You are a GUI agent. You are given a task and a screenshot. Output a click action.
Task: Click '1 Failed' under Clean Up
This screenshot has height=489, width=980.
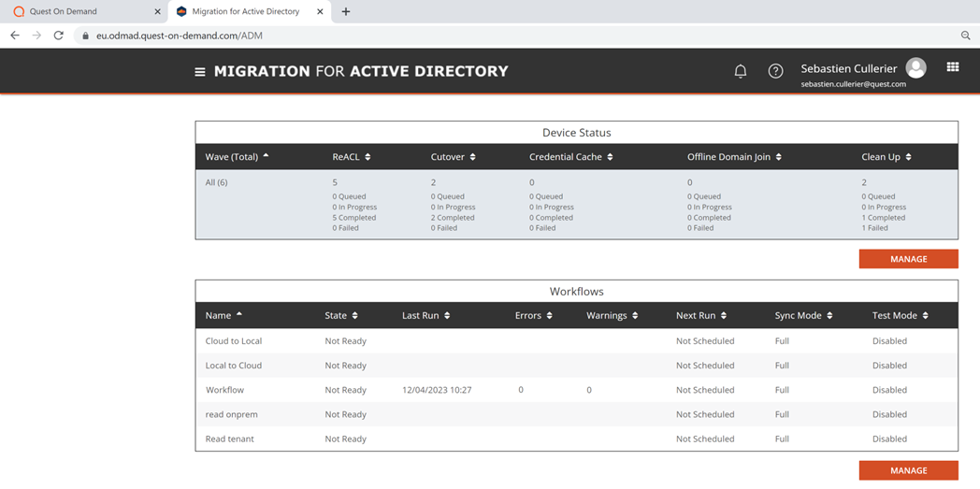pyautogui.click(x=874, y=228)
